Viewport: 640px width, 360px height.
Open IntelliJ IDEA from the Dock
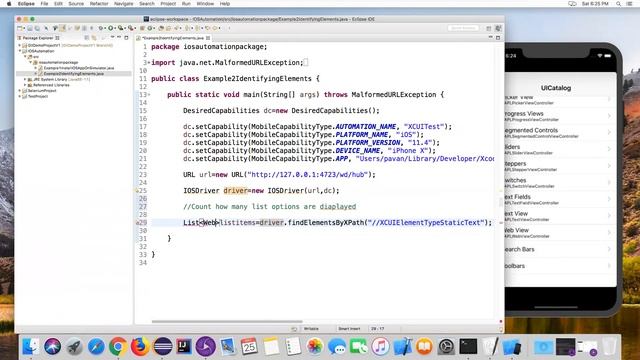click(184, 347)
